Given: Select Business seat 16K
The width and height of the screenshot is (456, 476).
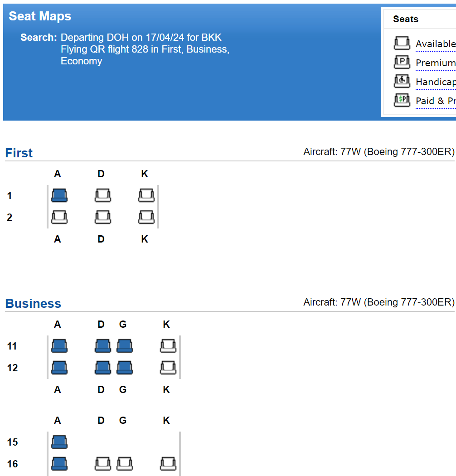Looking at the screenshot, I should click(168, 464).
